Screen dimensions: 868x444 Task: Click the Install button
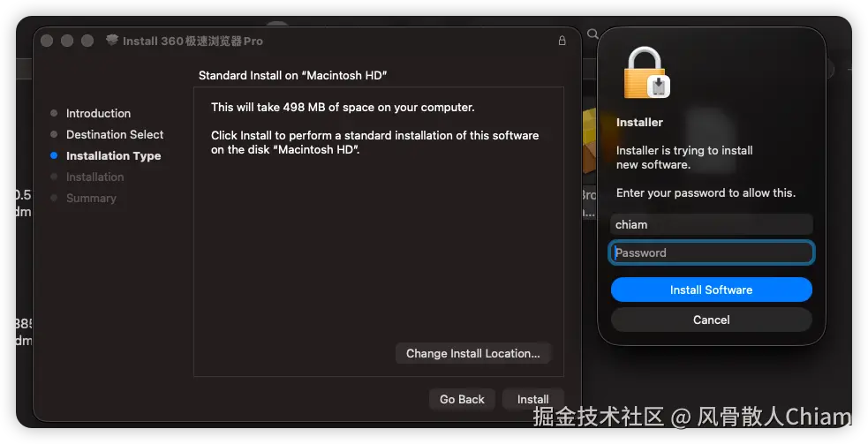pyautogui.click(x=533, y=399)
